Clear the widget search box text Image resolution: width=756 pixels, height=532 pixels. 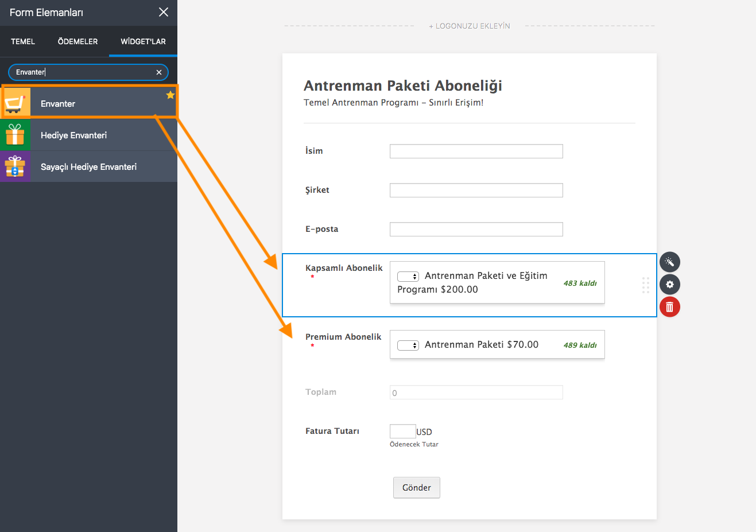click(x=159, y=72)
